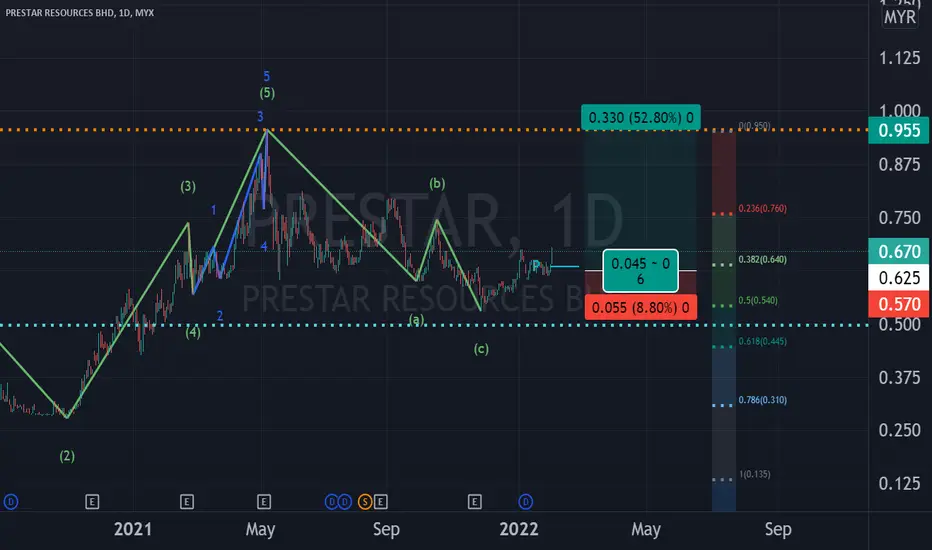Click the 1.125 price scale value
This screenshot has width=932, height=550.
pyautogui.click(x=899, y=58)
